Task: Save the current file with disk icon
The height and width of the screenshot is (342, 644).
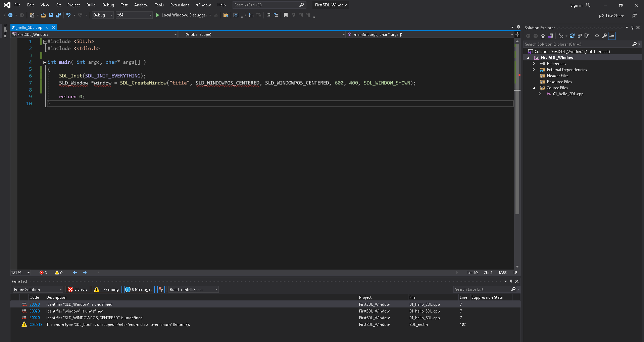Action: click(51, 15)
